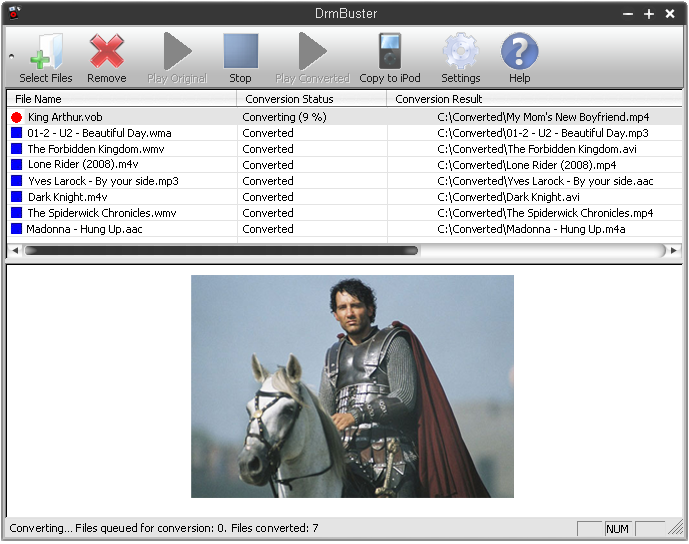Click blue square icon beside 01-2 - U2 - Beautiful Day.wma
The width and height of the screenshot is (689, 544).
pos(17,133)
